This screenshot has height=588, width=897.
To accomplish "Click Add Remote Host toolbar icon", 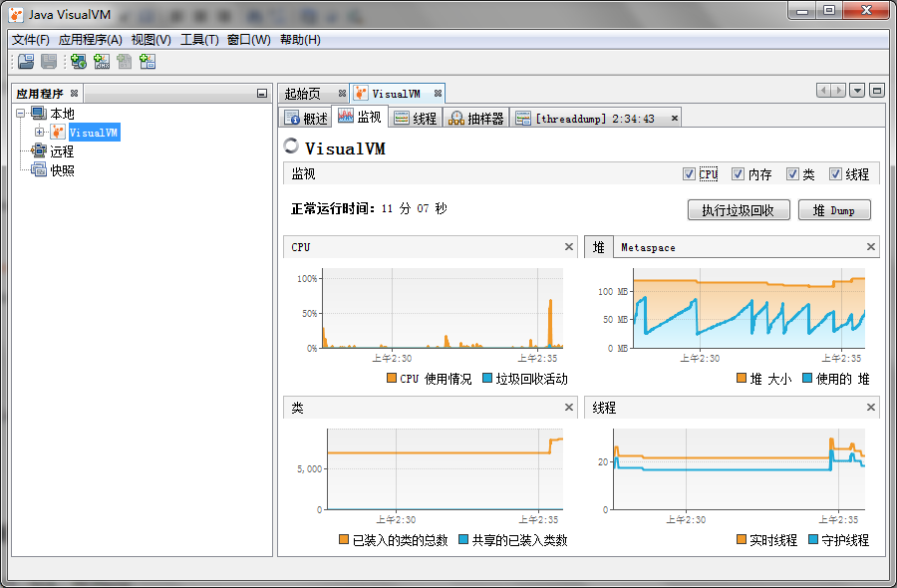I will 79,61.
